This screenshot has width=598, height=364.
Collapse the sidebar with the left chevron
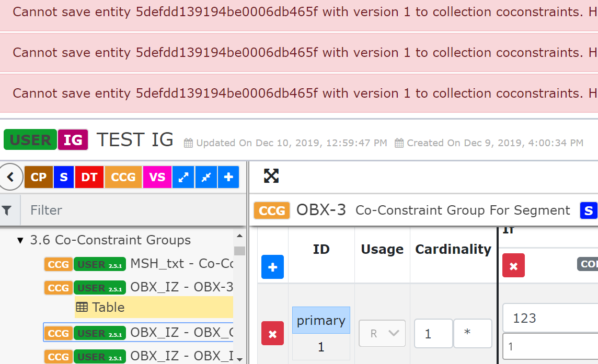pyautogui.click(x=10, y=177)
